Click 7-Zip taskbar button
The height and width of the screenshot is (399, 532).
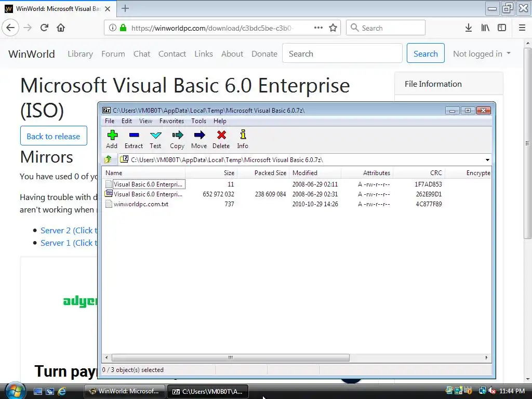tap(208, 391)
